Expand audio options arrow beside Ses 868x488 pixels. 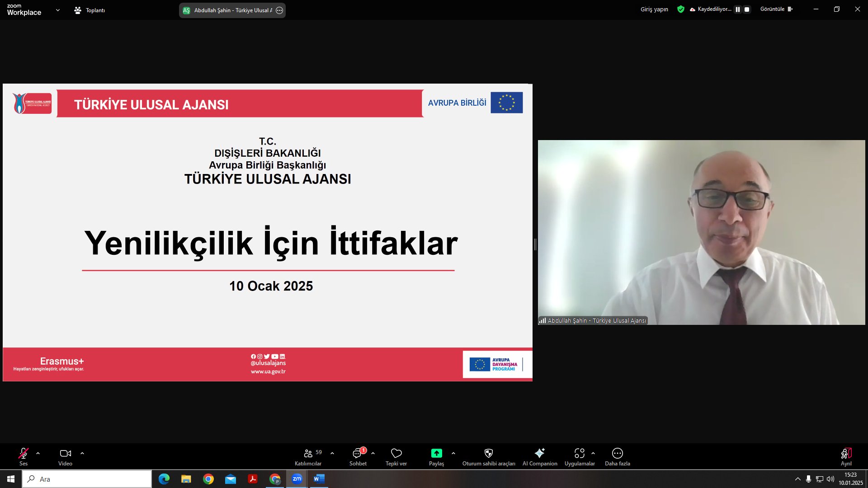tap(38, 453)
